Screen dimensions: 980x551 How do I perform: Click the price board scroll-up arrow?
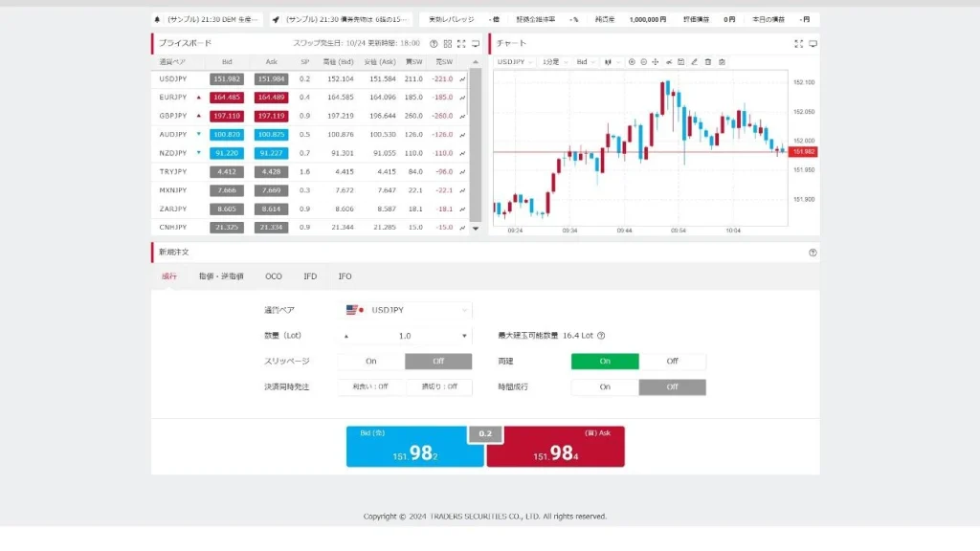[x=476, y=62]
